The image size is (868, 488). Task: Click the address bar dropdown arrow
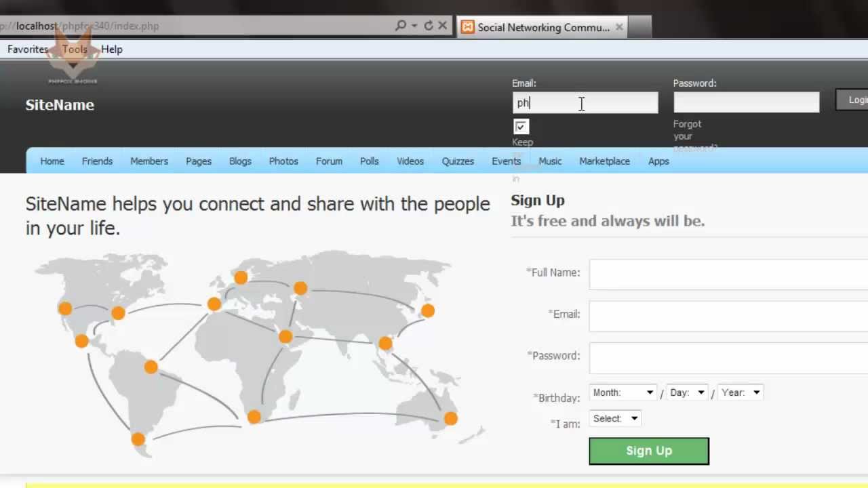point(414,26)
